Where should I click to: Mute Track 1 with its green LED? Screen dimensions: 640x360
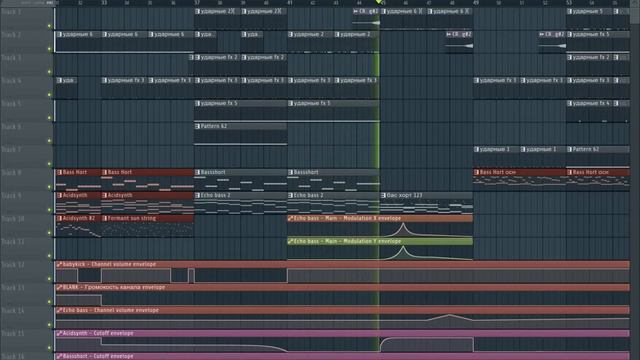pos(50,26)
